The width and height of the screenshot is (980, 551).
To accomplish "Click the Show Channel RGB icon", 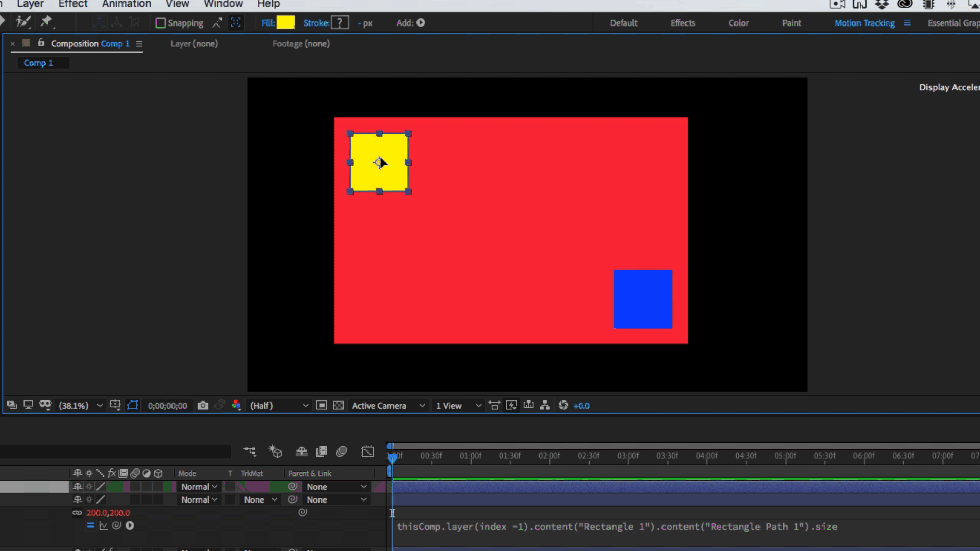I will coord(236,406).
